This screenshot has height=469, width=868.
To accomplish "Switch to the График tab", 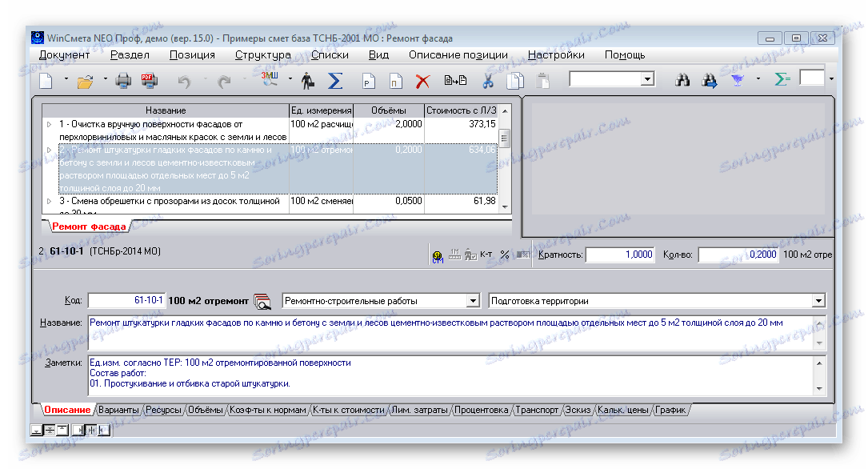I will (x=670, y=410).
